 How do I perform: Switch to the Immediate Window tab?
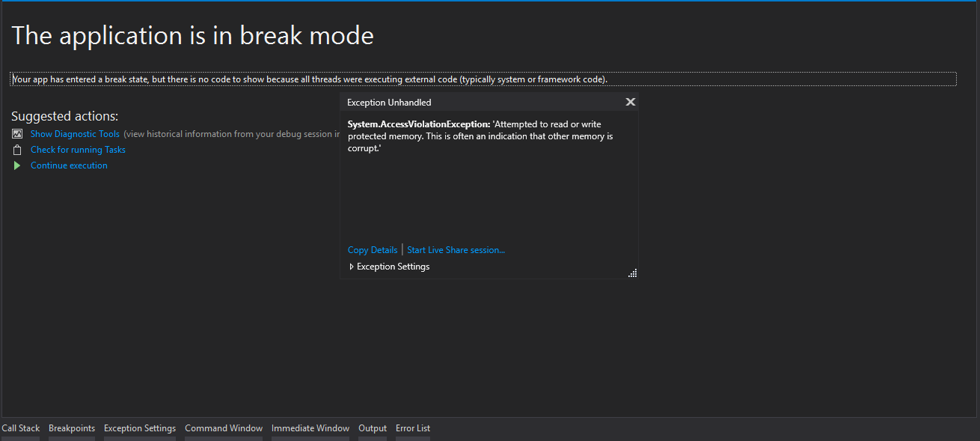(310, 428)
